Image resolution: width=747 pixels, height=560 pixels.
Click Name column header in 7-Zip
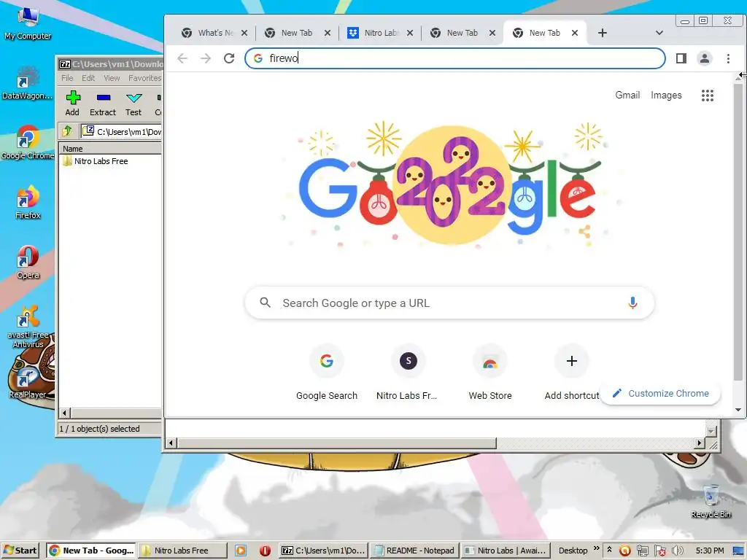[110, 149]
